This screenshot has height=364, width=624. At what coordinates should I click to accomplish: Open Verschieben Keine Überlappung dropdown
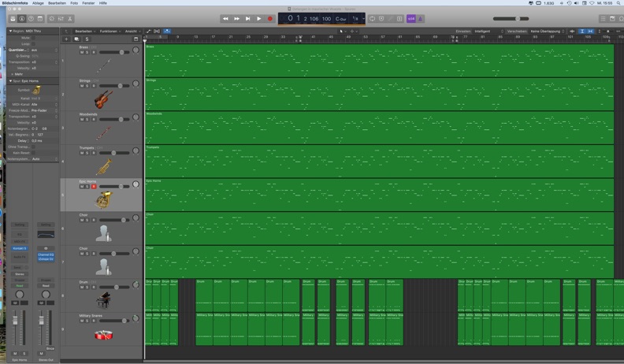[x=548, y=31]
